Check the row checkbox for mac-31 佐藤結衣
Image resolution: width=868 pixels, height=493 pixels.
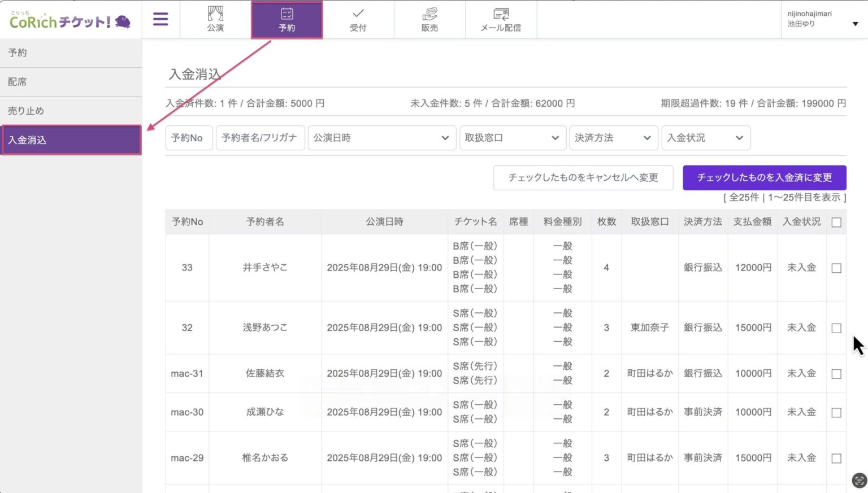(836, 373)
